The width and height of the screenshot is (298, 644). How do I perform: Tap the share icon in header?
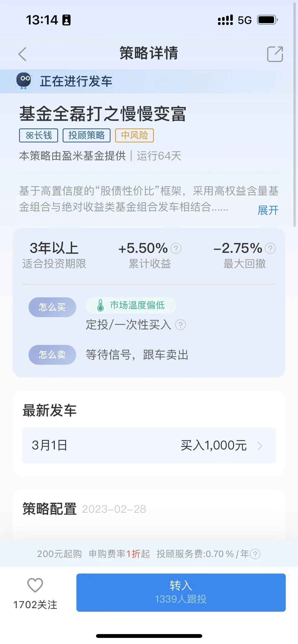pyautogui.click(x=275, y=54)
